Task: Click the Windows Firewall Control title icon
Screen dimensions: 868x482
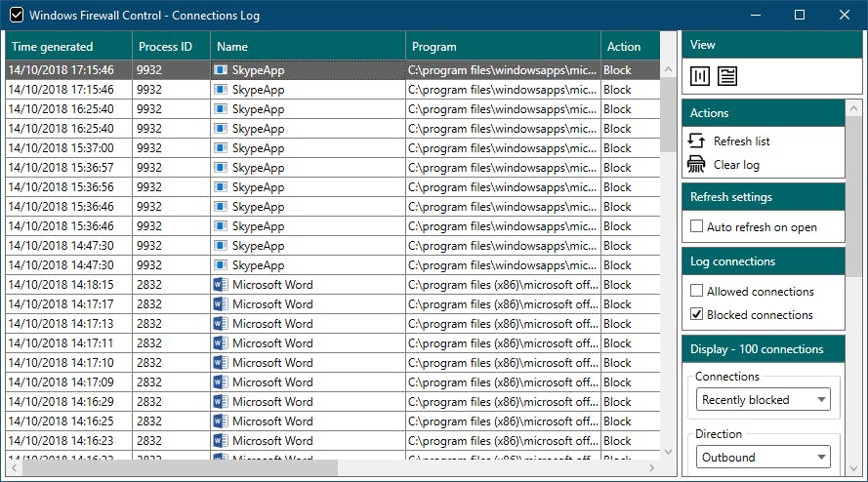Action: point(17,15)
